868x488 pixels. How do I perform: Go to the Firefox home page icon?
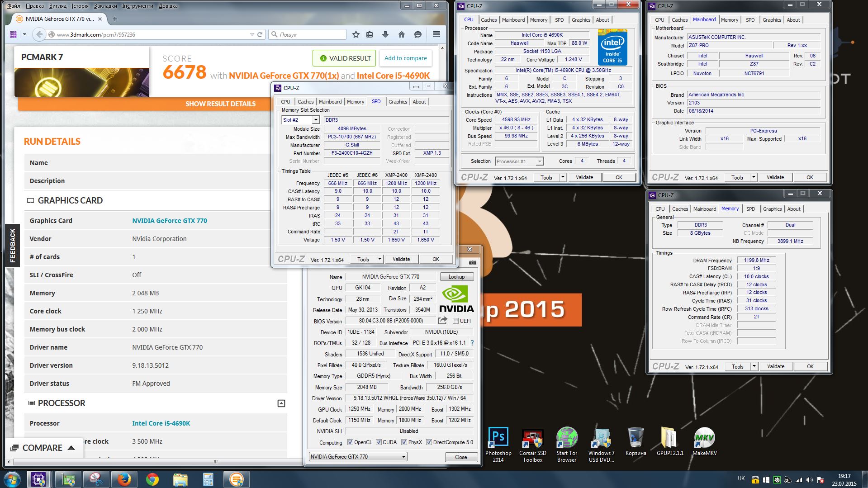tap(402, 34)
